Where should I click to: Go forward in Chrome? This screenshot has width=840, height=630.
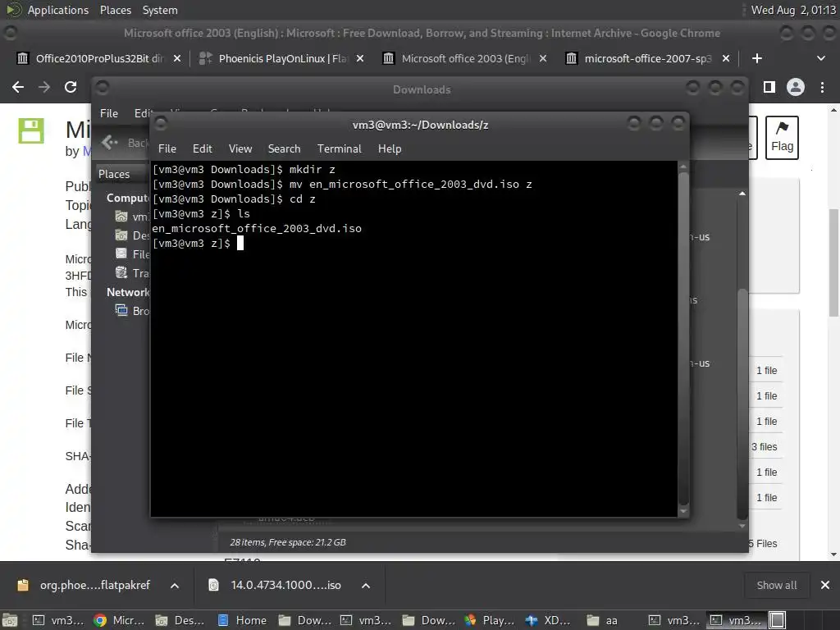[x=44, y=87]
